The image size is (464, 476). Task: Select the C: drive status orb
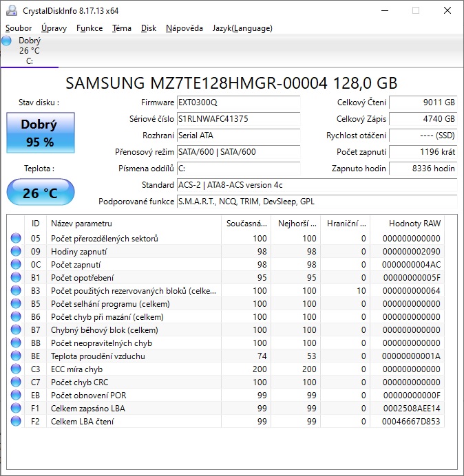click(x=7, y=41)
